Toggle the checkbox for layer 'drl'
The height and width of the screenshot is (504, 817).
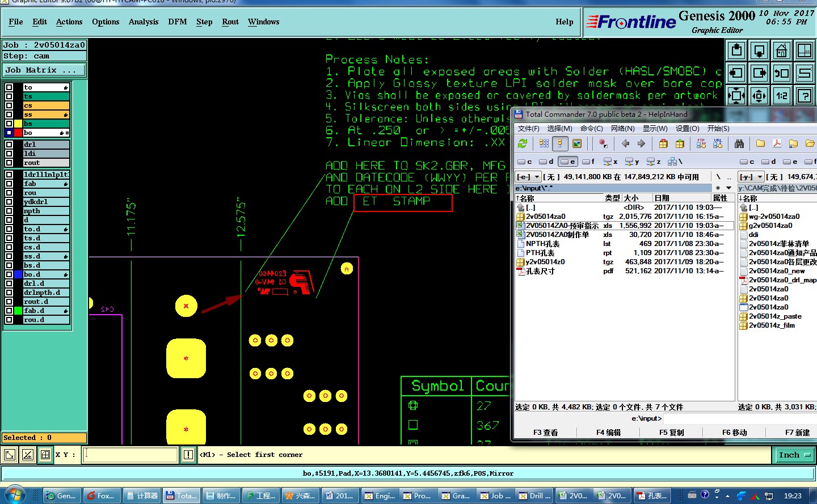coord(9,145)
